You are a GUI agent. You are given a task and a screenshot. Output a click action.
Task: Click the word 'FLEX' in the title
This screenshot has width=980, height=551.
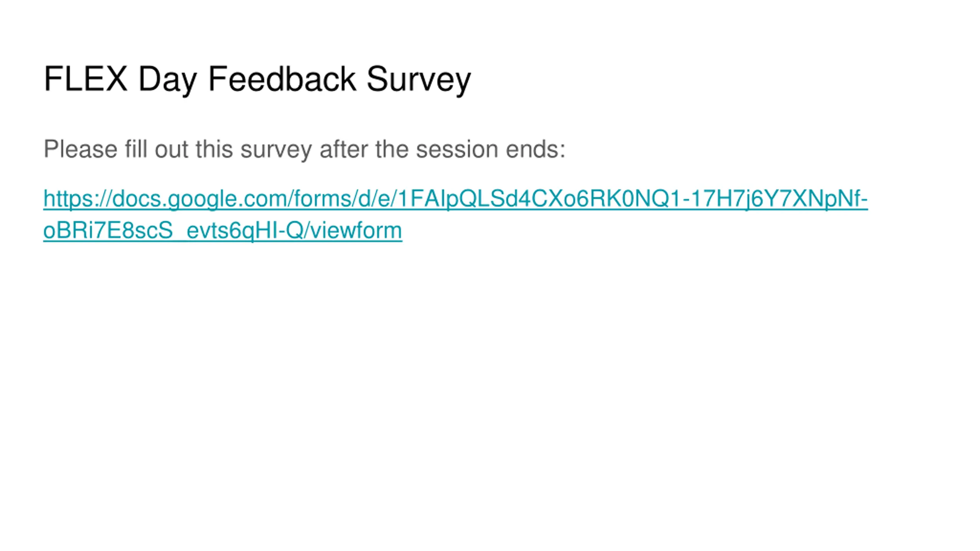tap(85, 78)
